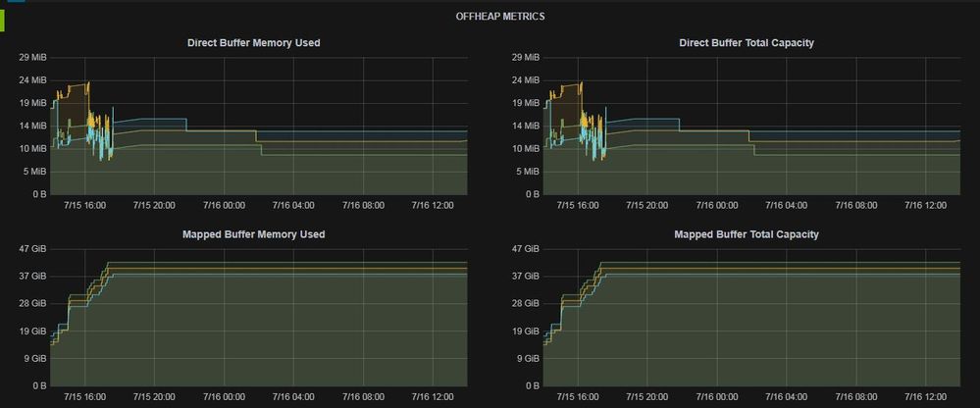Screen dimensions: 980x408
Task: Click 7/16 04:00 tick in Mapped Buffer Total Capacity
Action: [786, 397]
